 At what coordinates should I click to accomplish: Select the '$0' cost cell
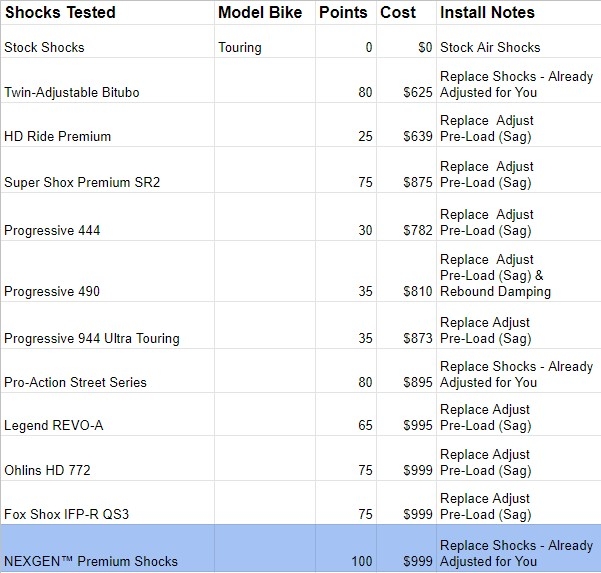(406, 41)
